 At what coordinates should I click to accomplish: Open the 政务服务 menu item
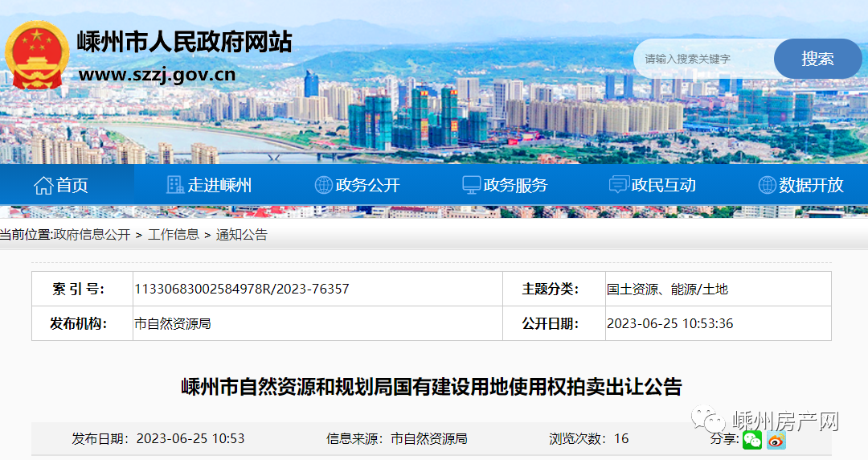(505, 185)
